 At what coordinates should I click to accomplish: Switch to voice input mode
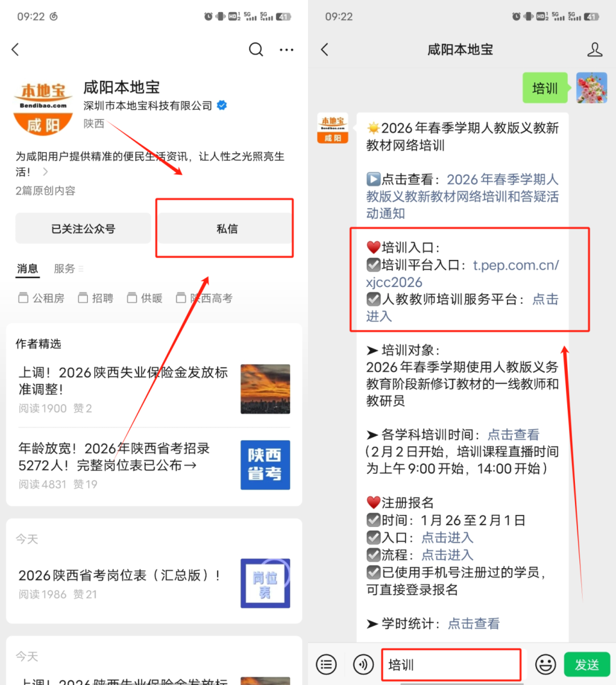363,664
